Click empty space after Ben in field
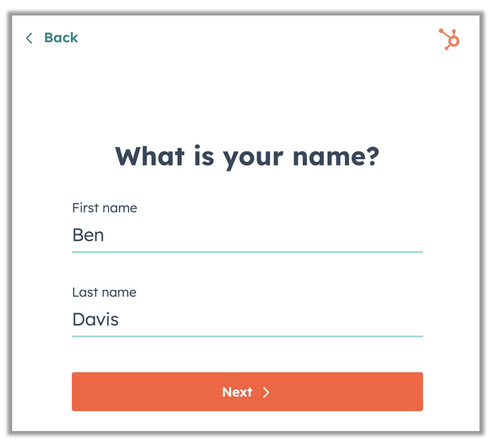Screen dimensions: 496x448 click(263, 236)
